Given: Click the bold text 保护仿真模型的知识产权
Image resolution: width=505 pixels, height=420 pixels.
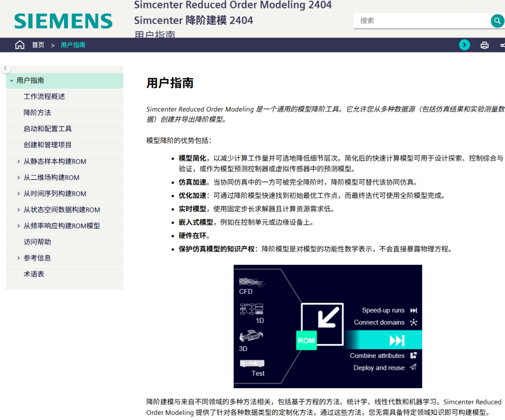Looking at the screenshot, I should 217,249.
